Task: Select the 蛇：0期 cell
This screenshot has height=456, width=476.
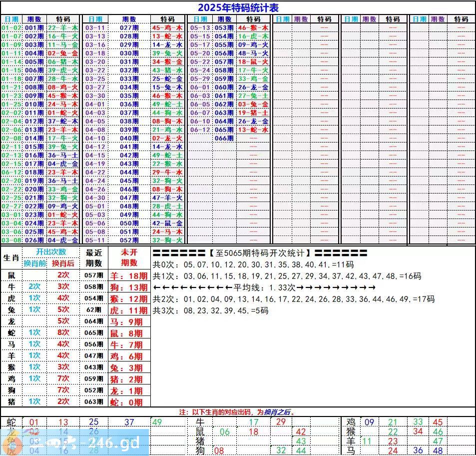Action: (129, 402)
